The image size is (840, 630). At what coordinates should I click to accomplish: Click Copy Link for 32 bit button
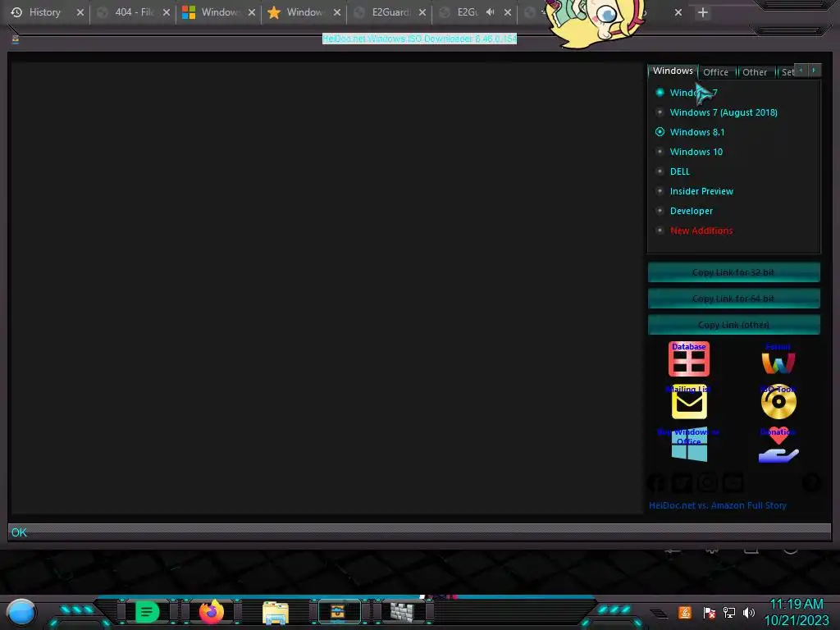[x=734, y=272]
